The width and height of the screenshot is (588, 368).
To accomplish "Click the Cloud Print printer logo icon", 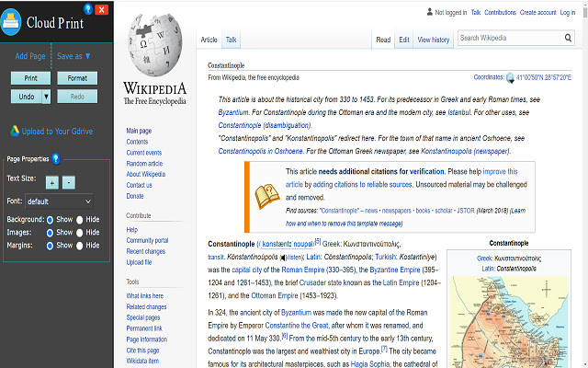I will click(x=10, y=22).
